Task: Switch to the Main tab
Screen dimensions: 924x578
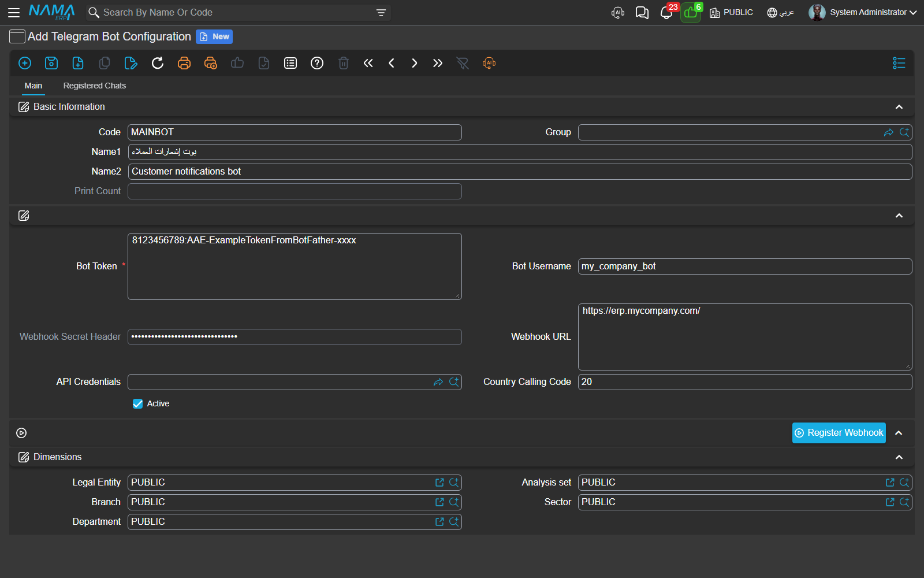Action: click(x=33, y=86)
